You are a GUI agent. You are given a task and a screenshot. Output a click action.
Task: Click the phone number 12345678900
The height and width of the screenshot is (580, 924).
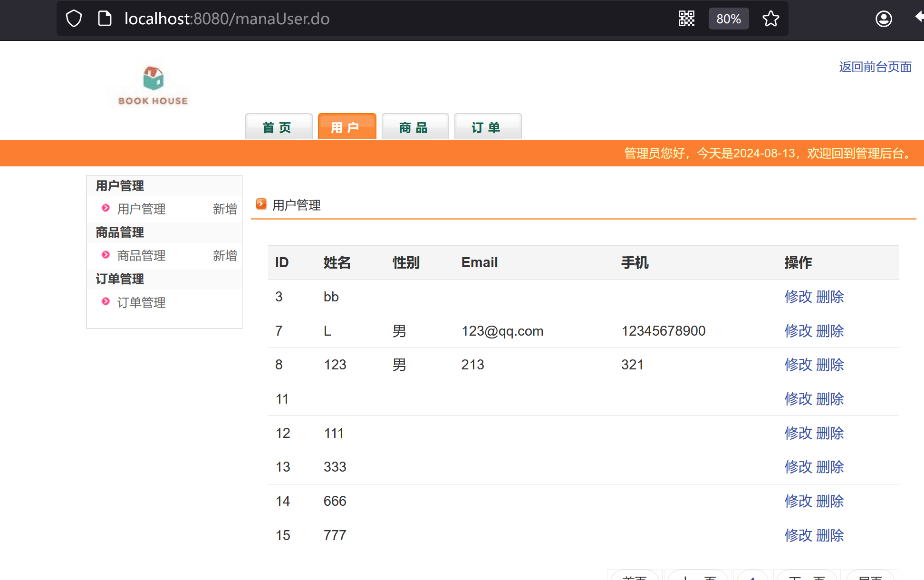point(664,331)
